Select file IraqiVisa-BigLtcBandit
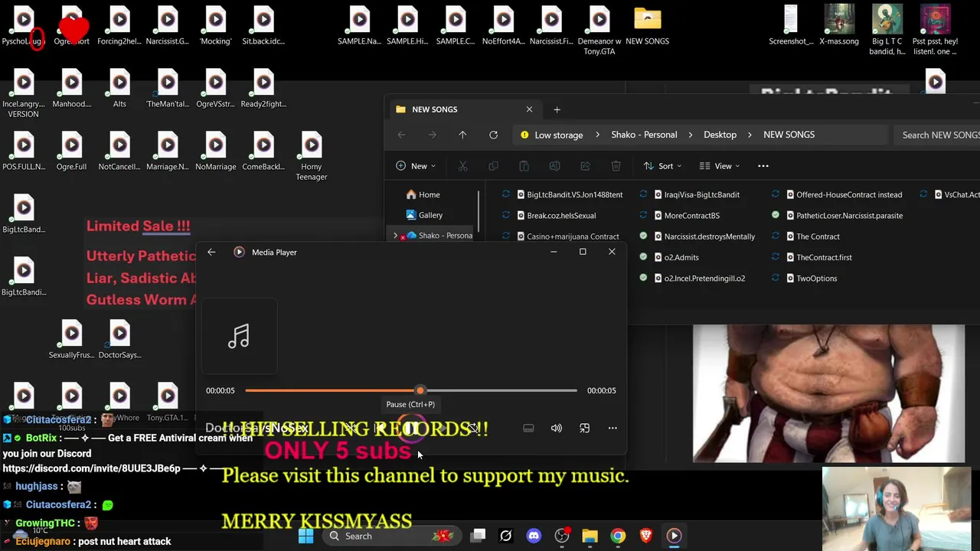980x551 pixels. pos(701,194)
